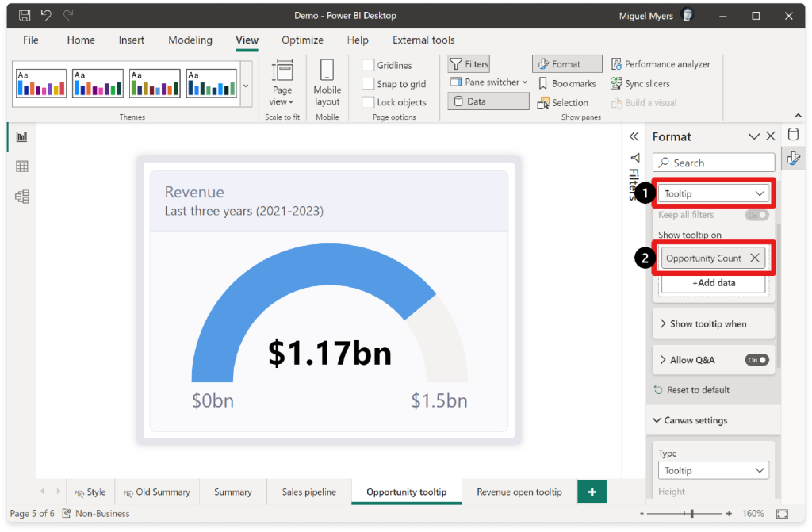Toggle Allow Q&A switch
Viewport: 812px width, 532px height.
(x=756, y=360)
